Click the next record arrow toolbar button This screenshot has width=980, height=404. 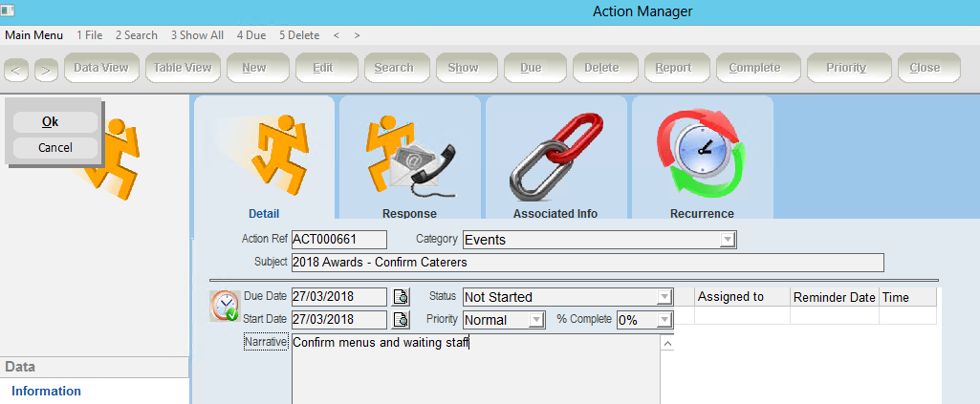pyautogui.click(x=46, y=69)
